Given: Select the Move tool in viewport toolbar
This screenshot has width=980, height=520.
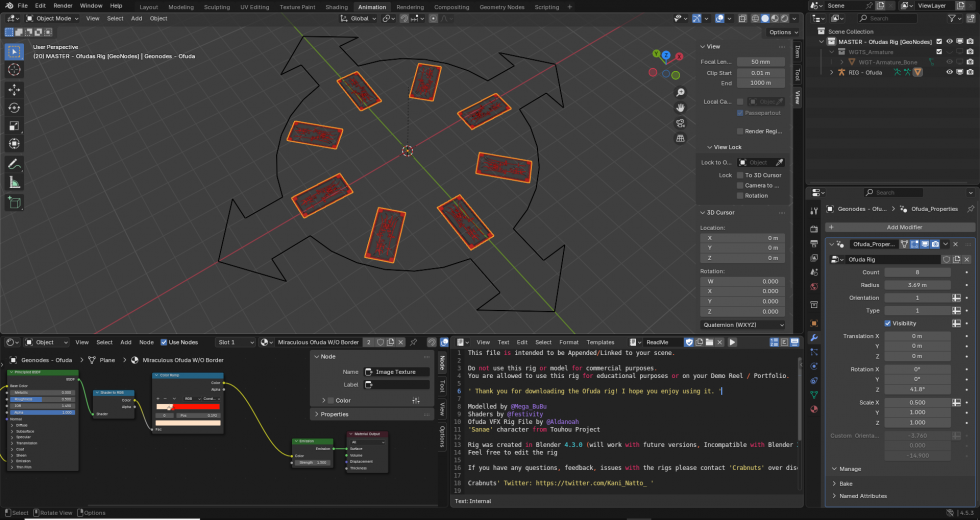Looking at the screenshot, I should pyautogui.click(x=15, y=88).
